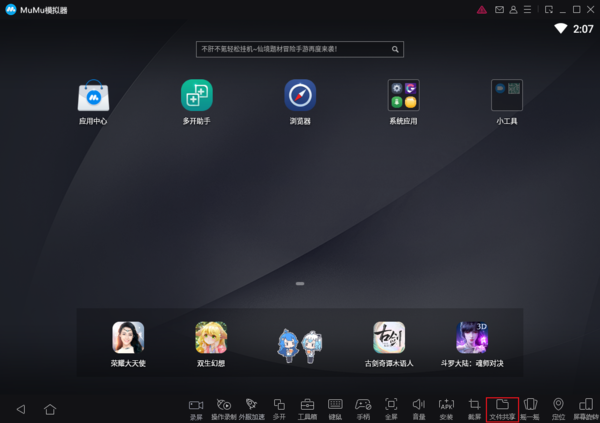Click the Android back triangle button
600x423 pixels.
click(x=21, y=409)
